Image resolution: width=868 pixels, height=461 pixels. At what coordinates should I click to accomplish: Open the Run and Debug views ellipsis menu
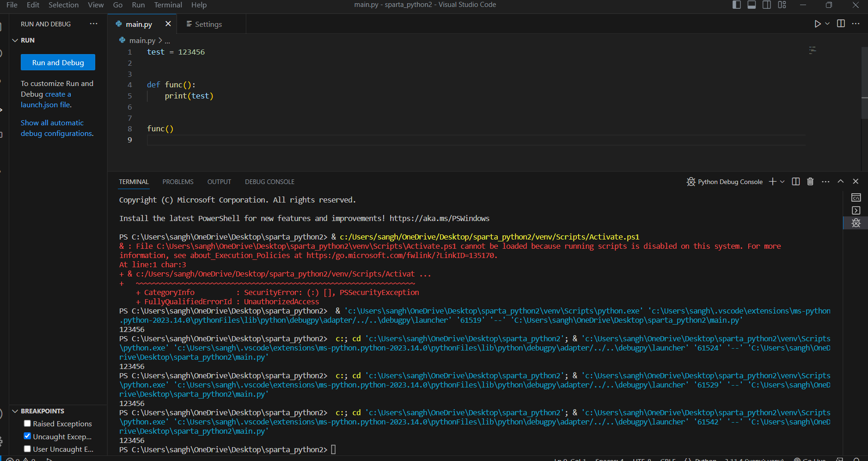point(94,24)
